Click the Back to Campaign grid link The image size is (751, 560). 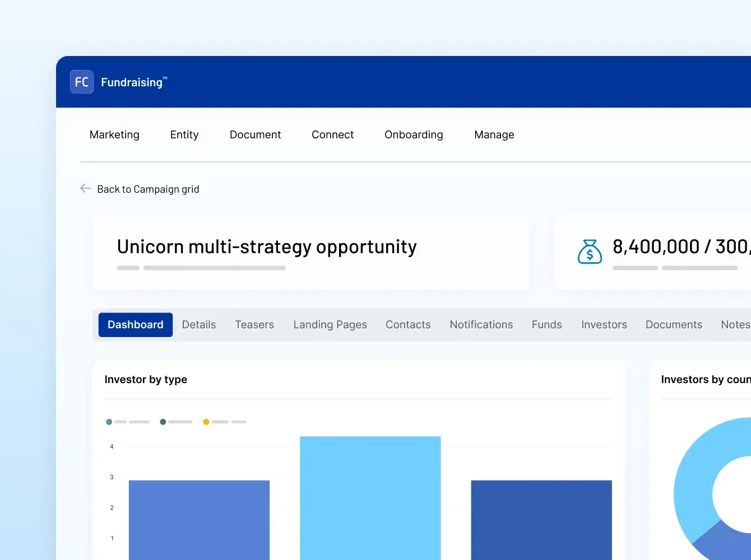pyautogui.click(x=149, y=189)
